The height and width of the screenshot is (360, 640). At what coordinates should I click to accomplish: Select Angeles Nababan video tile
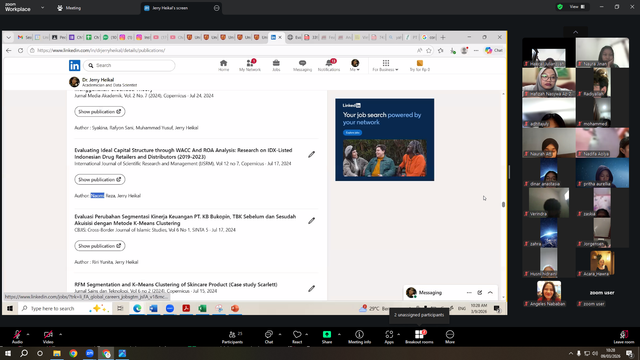pos(549,293)
